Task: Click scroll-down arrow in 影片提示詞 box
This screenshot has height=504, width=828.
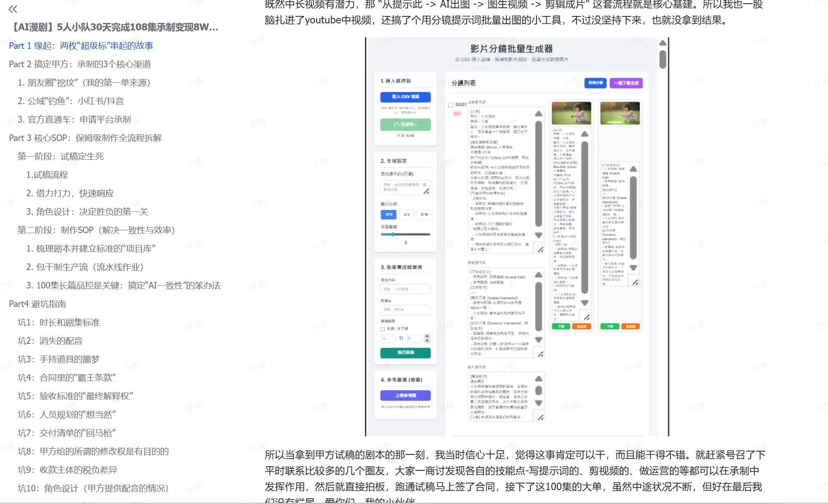Action: 538,403
